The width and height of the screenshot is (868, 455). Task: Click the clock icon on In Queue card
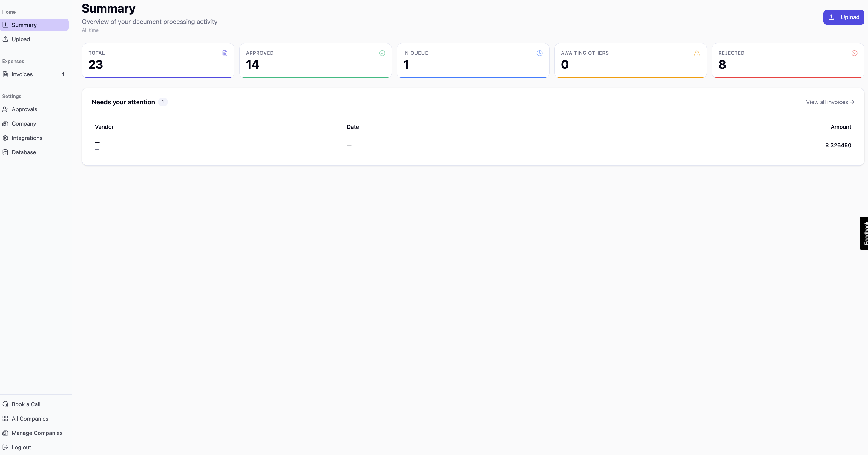[539, 53]
